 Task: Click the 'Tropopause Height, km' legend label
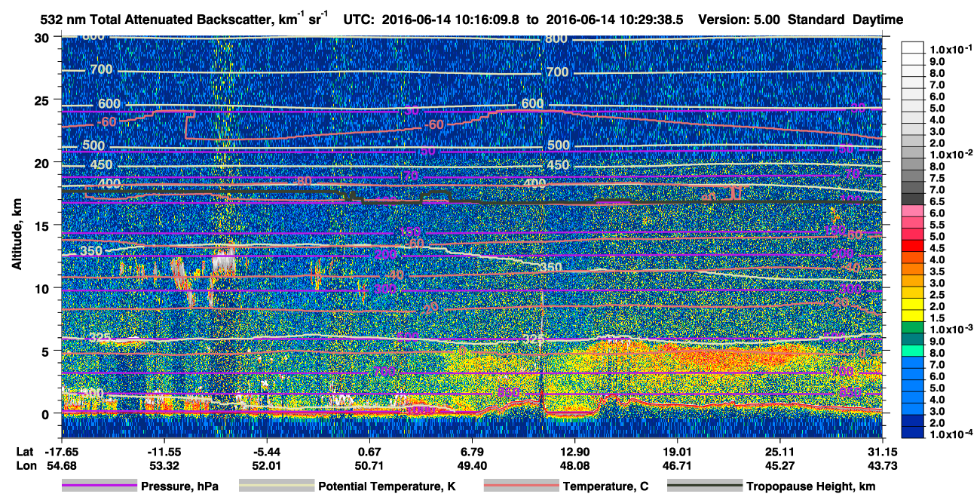811,487
